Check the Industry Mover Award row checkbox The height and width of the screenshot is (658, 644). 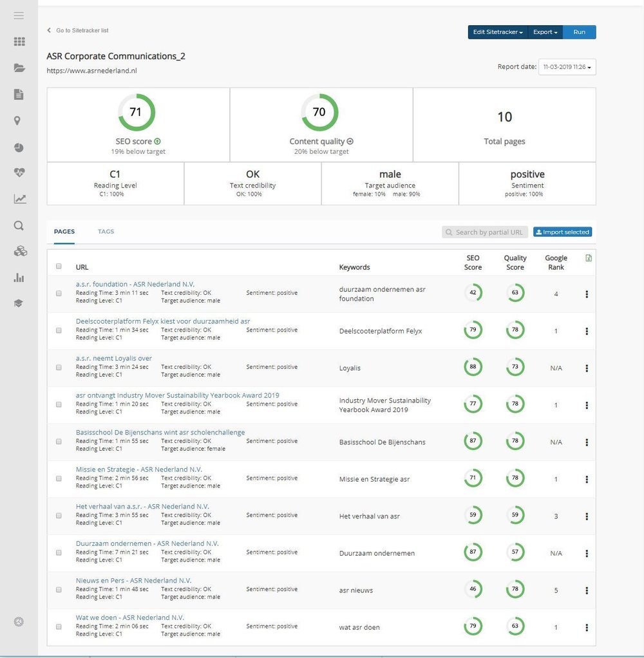click(59, 404)
